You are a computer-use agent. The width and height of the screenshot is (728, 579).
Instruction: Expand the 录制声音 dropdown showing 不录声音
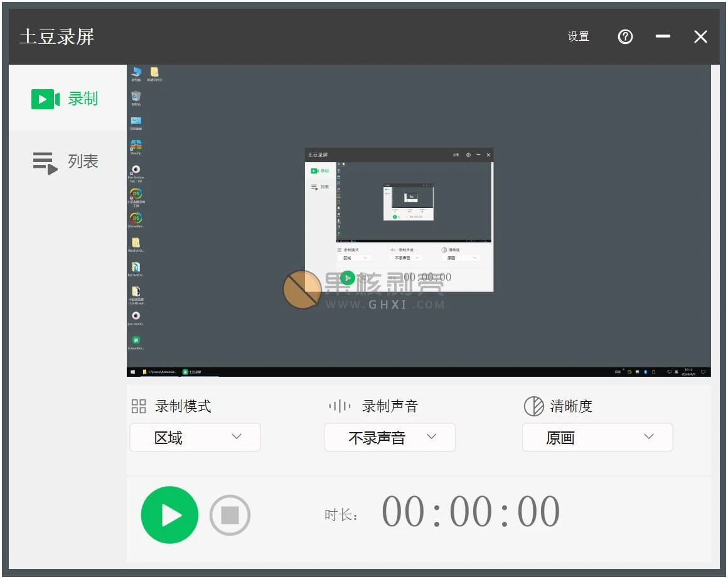pyautogui.click(x=390, y=437)
